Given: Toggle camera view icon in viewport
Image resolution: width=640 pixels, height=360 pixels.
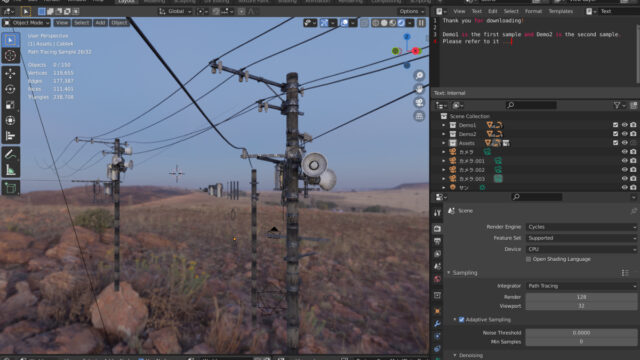Looking at the screenshot, I should click(x=419, y=102).
